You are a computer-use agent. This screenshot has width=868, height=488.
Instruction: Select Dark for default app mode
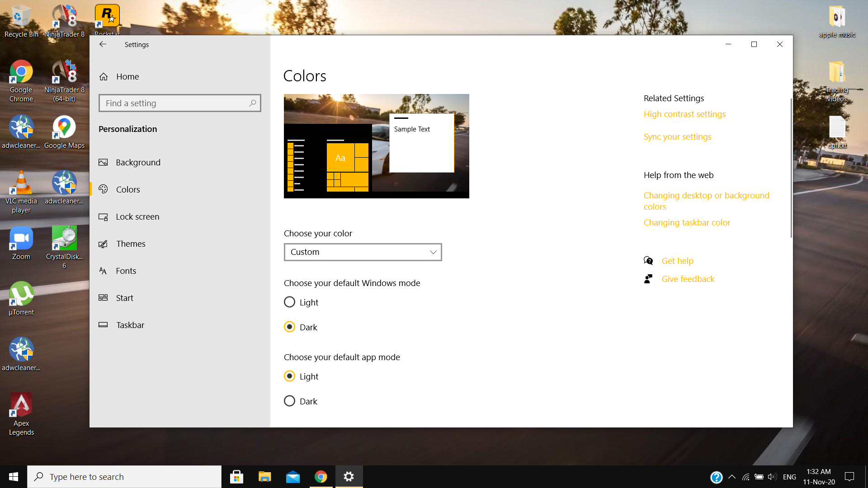pos(301,401)
